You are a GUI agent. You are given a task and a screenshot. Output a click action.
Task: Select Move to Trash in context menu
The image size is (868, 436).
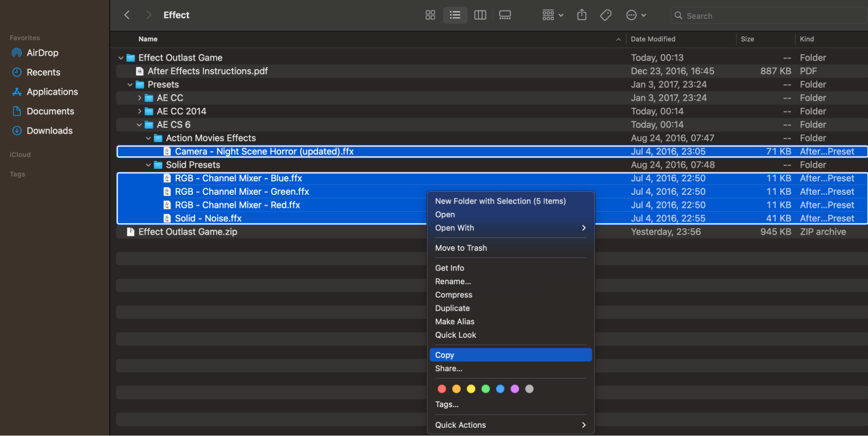point(461,248)
